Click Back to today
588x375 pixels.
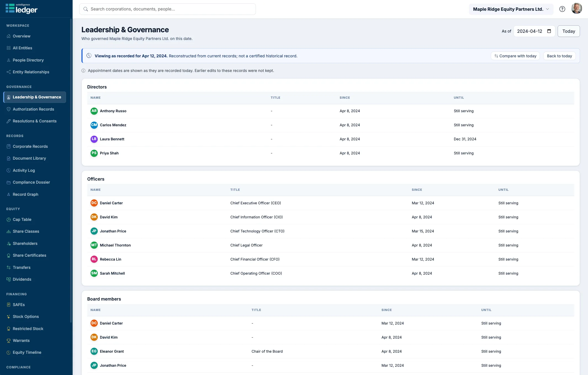(559, 56)
